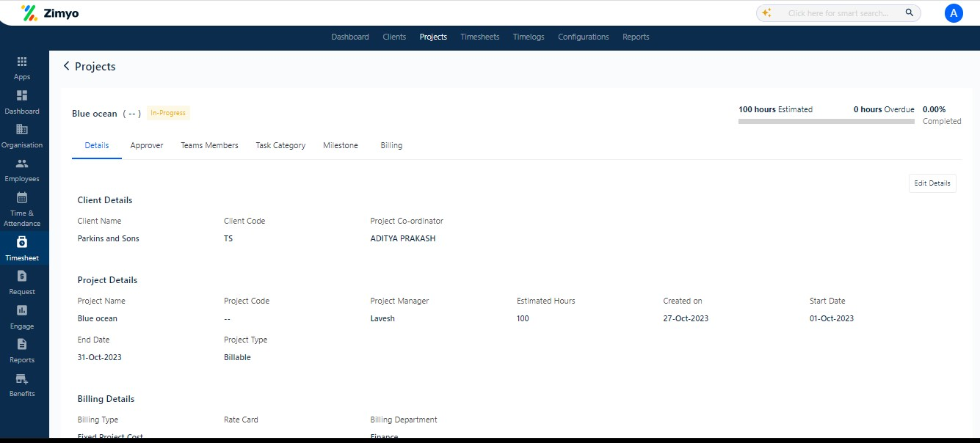Click the Edit Details button
Image resolution: width=980 pixels, height=443 pixels.
pos(932,183)
